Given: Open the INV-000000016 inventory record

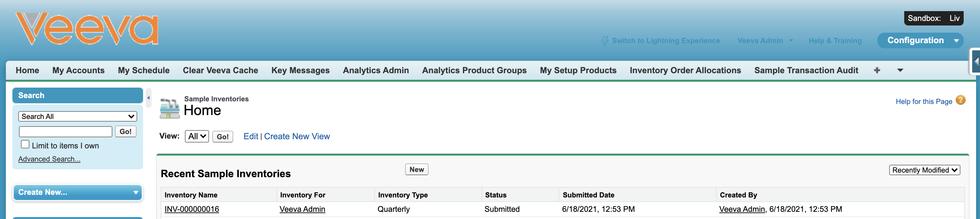Looking at the screenshot, I should 192,209.
